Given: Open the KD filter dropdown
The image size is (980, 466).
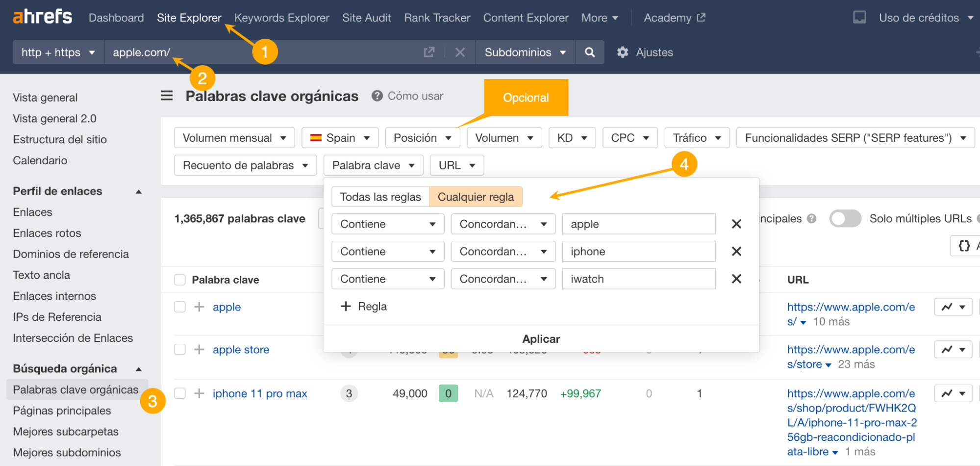Looking at the screenshot, I should click(572, 138).
